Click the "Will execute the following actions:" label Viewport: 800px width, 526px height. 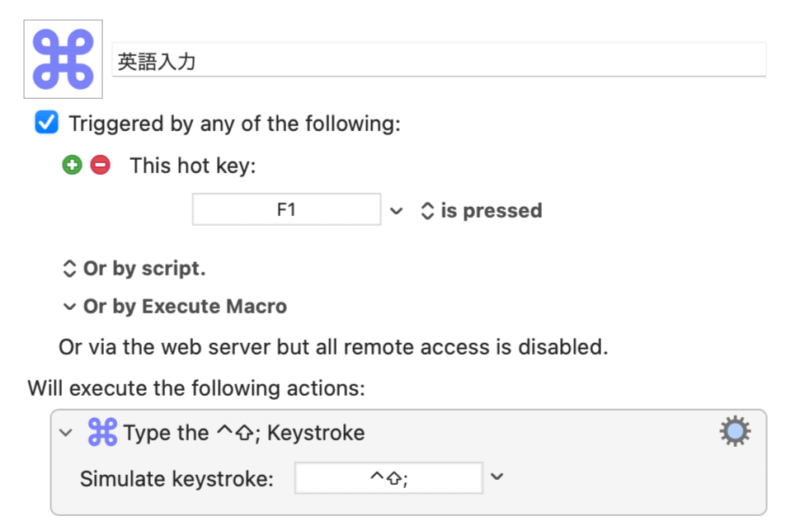click(x=196, y=386)
